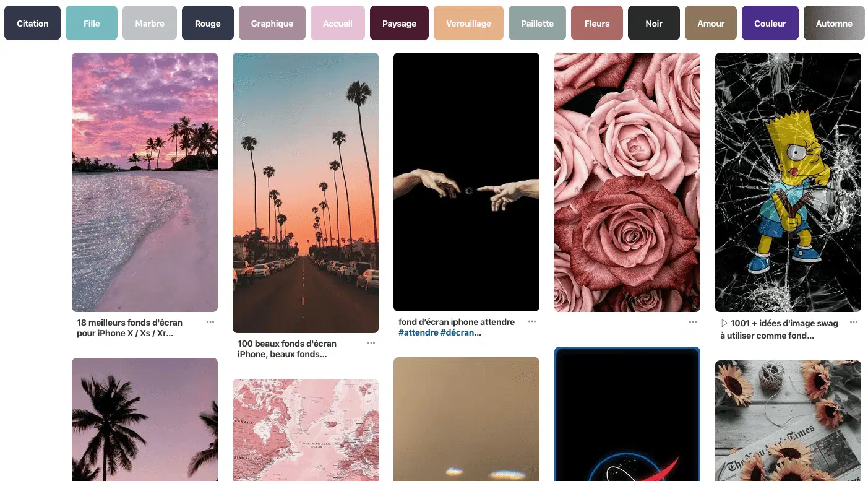Screen dimensions: 868x481
Task: Open the pink beach sunset pin
Action: [145, 182]
